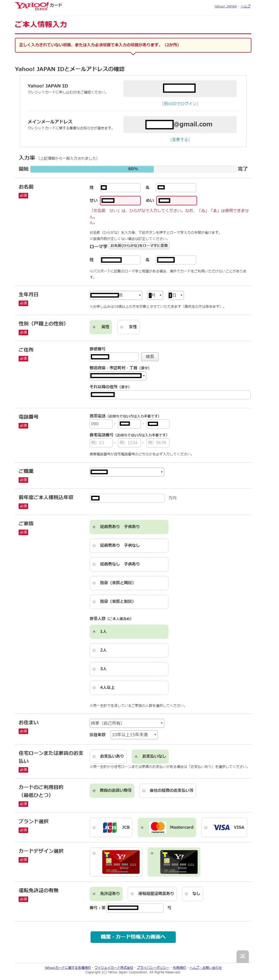Click the 別のIDでログイン link
The image size is (279, 980).
[x=180, y=103]
